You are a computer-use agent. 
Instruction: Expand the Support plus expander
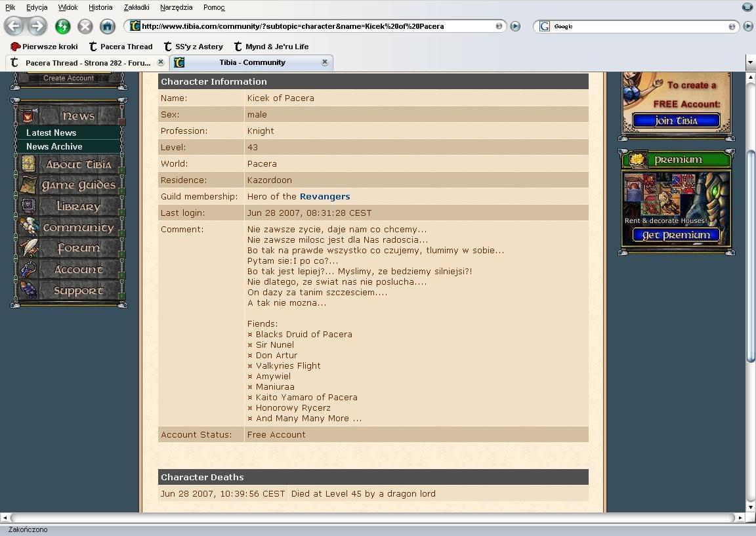click(121, 297)
